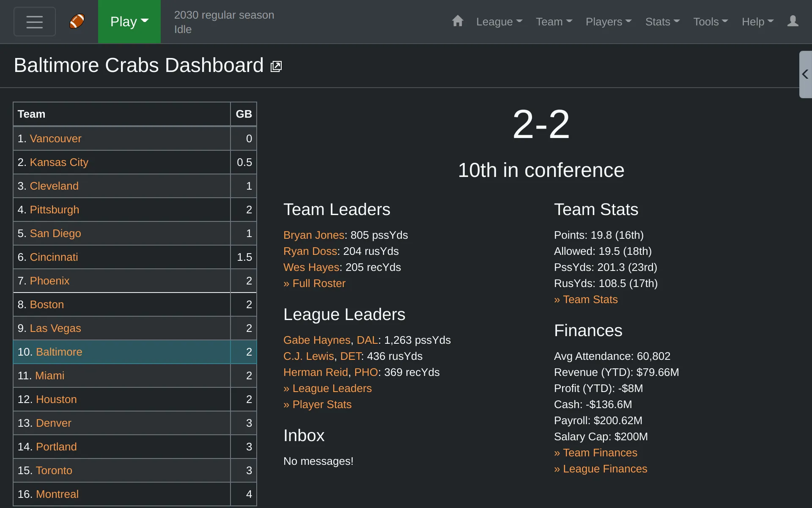Select Vancouver from standings table
The width and height of the screenshot is (812, 508).
pyautogui.click(x=56, y=139)
